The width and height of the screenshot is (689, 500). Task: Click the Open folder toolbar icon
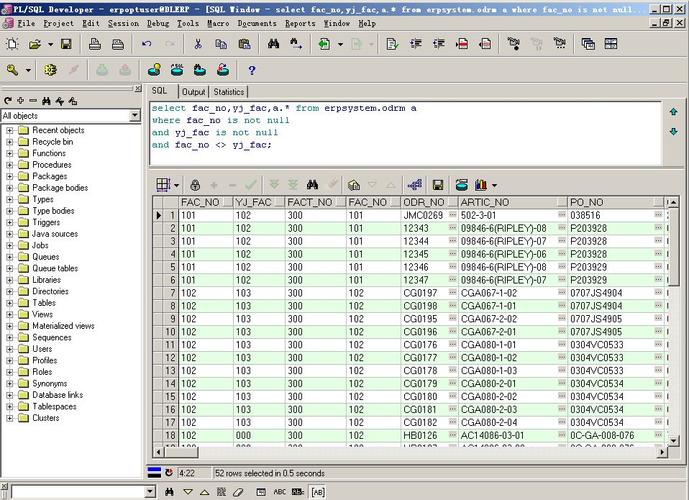[x=34, y=44]
